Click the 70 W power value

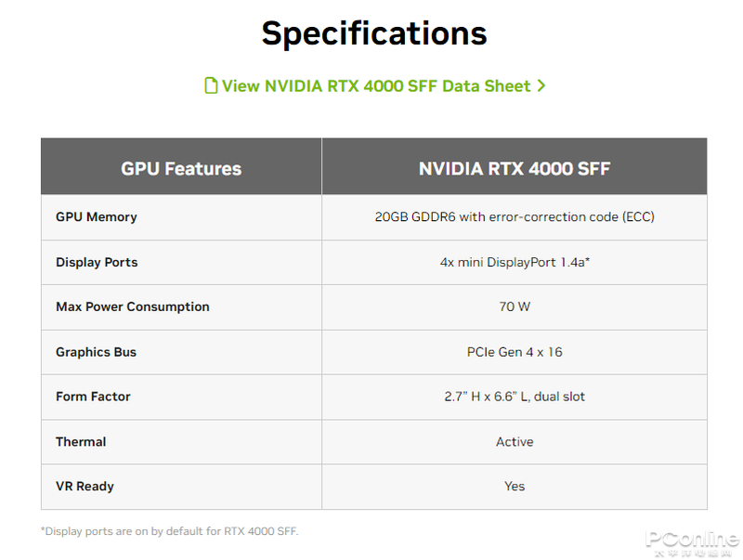pos(515,306)
